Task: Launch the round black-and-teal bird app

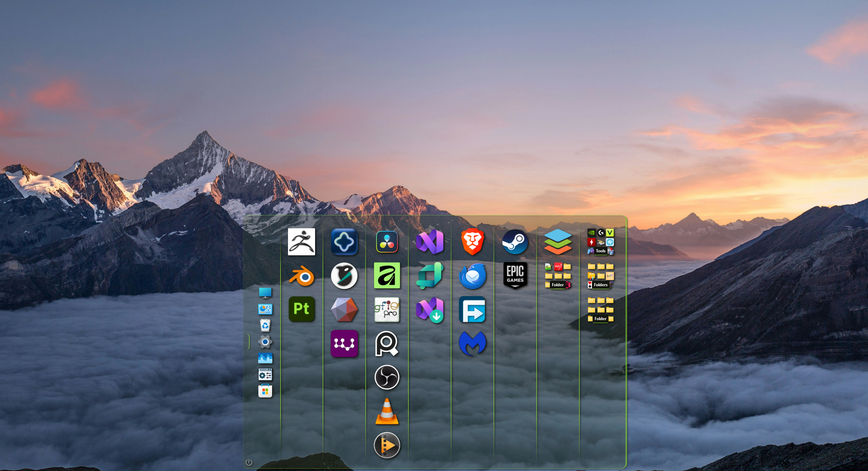Action: click(x=344, y=276)
